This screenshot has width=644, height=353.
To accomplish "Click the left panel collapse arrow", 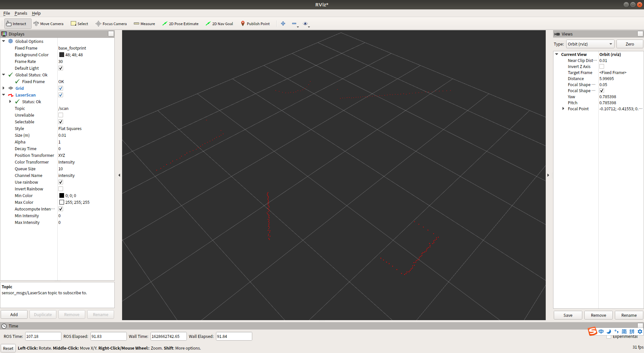I will (119, 175).
